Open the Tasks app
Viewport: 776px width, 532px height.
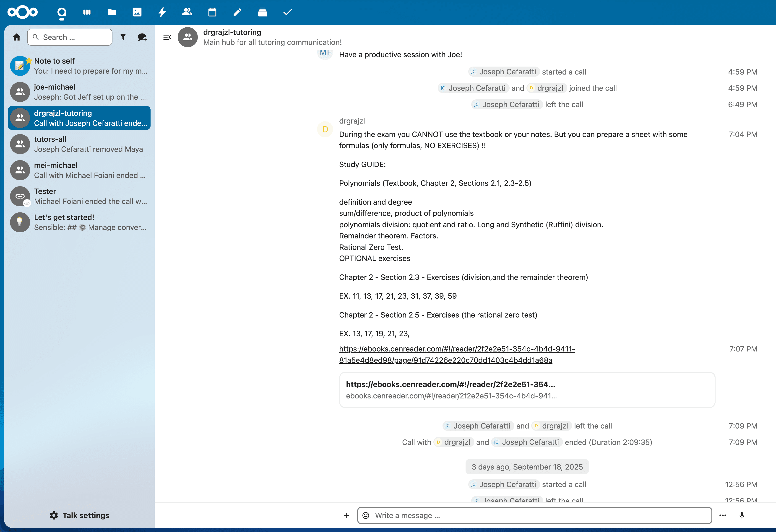click(x=287, y=12)
